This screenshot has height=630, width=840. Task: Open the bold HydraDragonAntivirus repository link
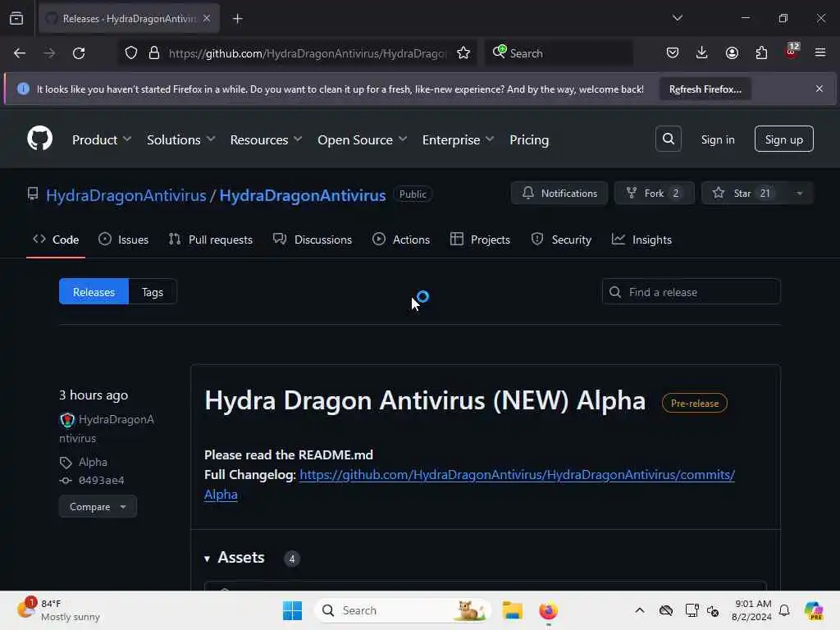(302, 195)
